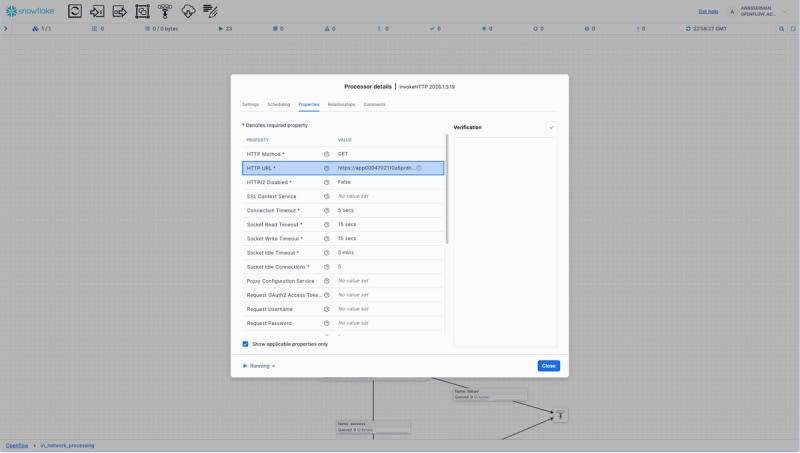Switch to the Settings tab

(250, 104)
